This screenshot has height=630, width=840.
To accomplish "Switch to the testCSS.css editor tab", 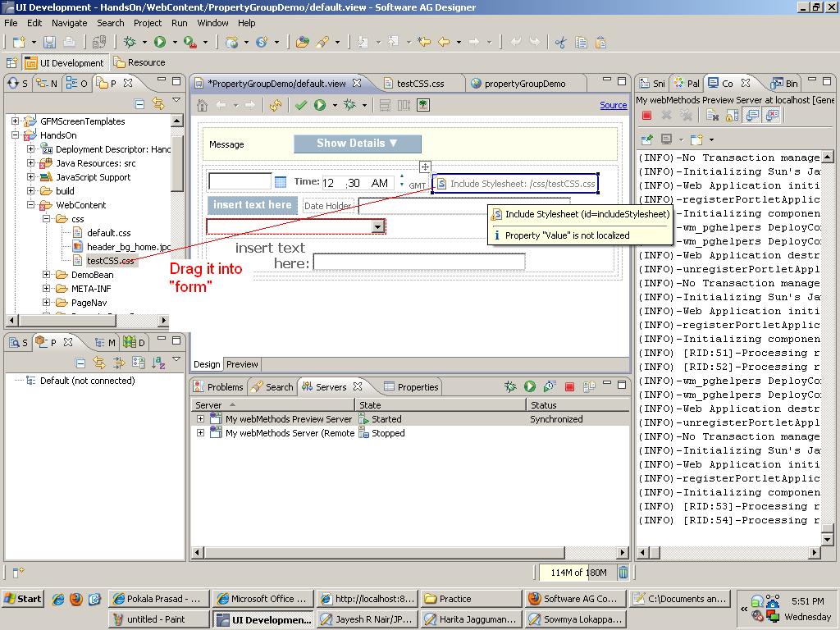I will point(420,84).
